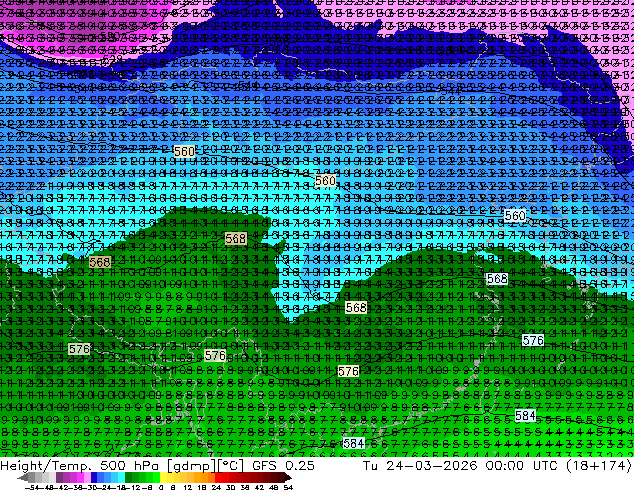This screenshot has height=490, width=634.
Task: Click the rightmost 560 contour label
Action: click(x=515, y=216)
